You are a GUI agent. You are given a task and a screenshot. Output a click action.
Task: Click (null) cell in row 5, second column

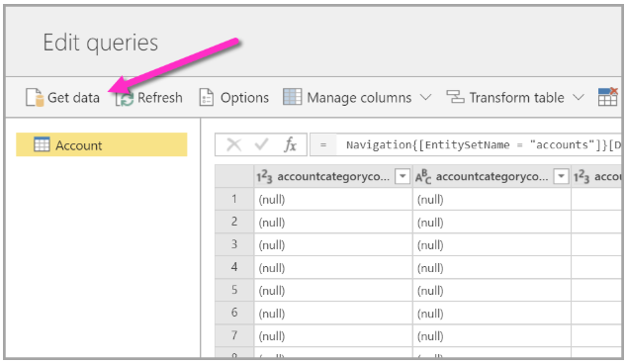click(492, 290)
